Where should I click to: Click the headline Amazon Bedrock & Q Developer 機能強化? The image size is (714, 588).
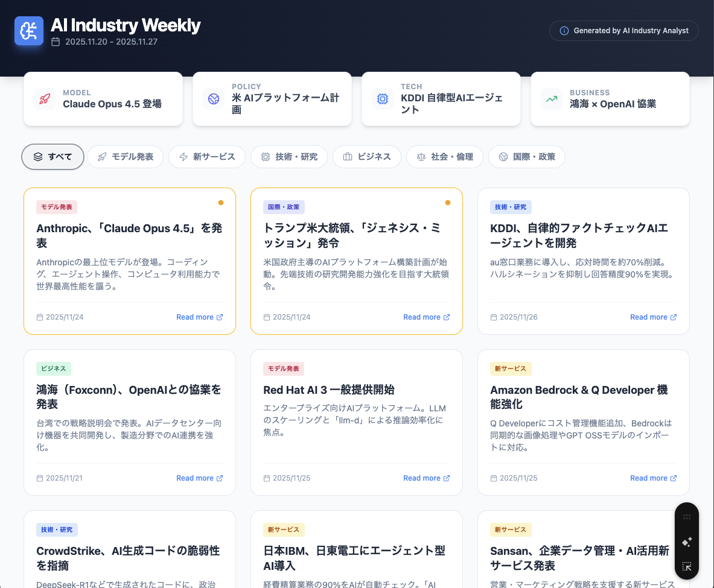(x=579, y=397)
